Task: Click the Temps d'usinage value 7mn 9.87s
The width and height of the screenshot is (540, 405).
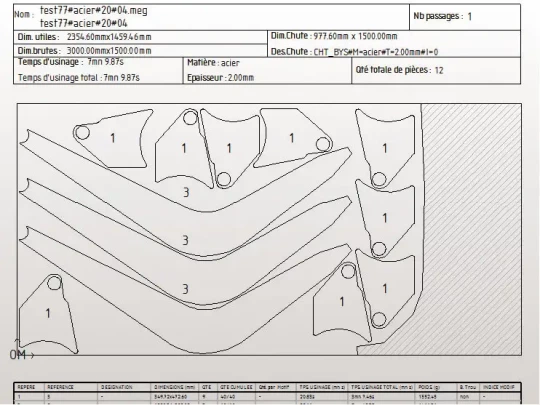Action: click(x=105, y=62)
